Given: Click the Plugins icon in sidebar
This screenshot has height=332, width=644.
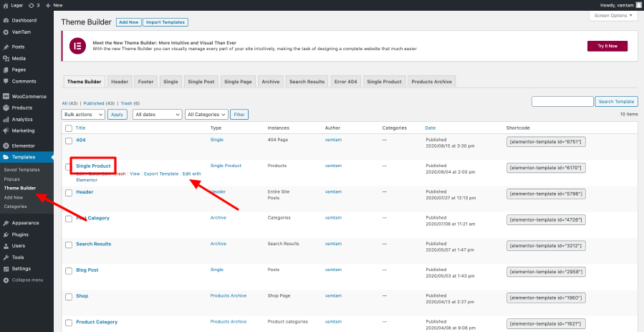Looking at the screenshot, I should pos(6,234).
